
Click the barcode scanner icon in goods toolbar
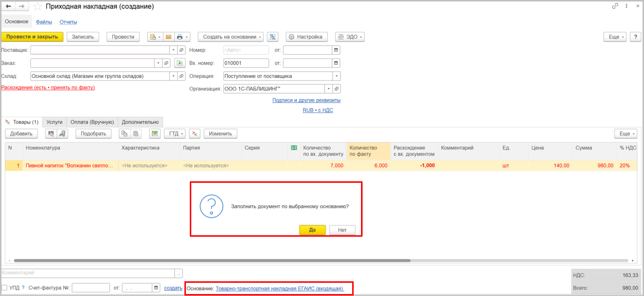(x=50, y=134)
